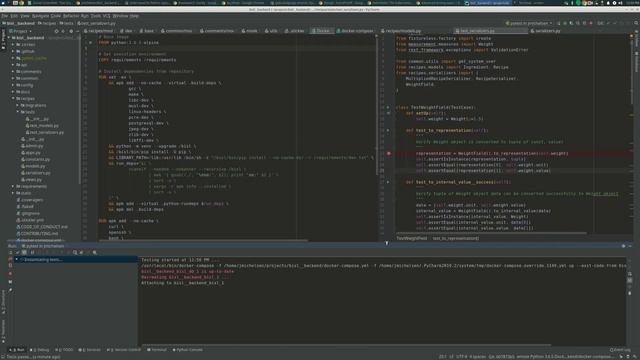640x360 pixels.
Task: Open admin.py in project tree
Action: point(32,146)
